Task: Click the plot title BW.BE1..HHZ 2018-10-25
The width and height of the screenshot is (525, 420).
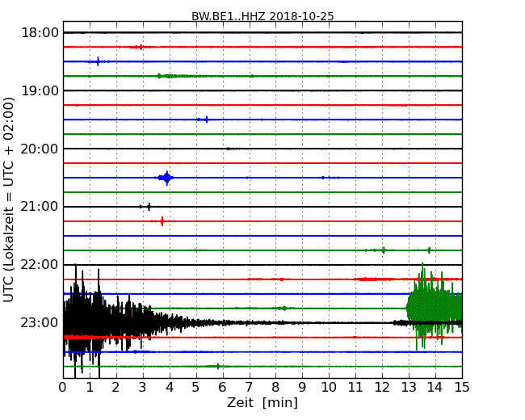Action: pos(262,16)
